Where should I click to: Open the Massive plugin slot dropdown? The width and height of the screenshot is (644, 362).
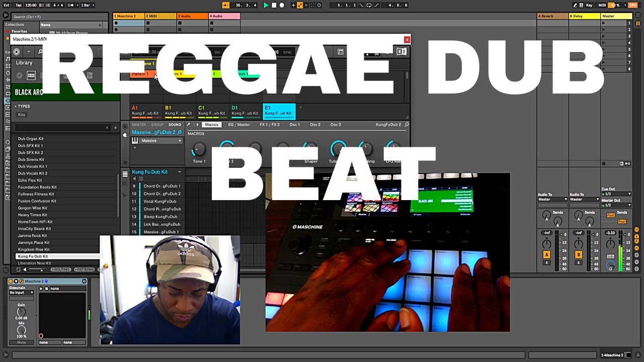[x=180, y=141]
